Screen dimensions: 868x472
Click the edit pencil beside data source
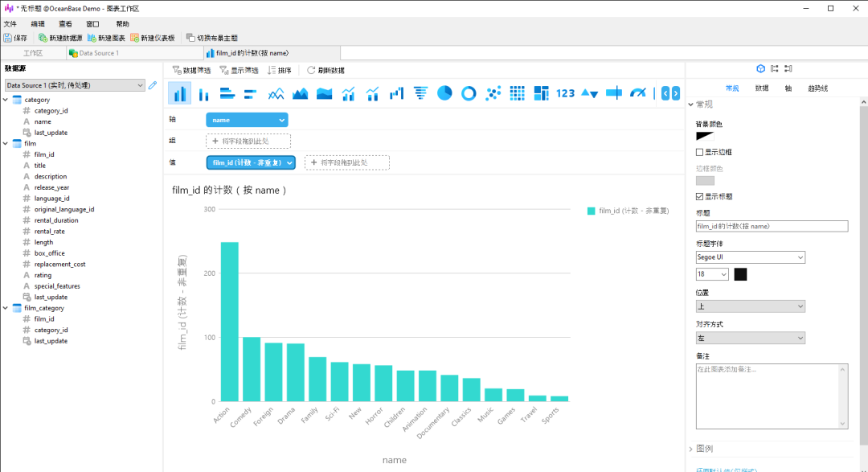tap(153, 84)
